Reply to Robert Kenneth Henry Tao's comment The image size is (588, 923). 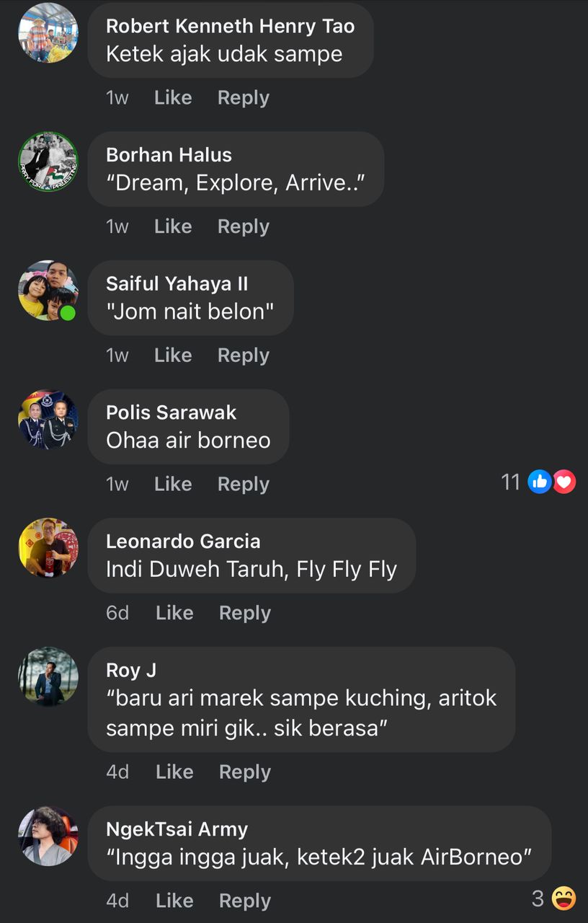click(244, 98)
